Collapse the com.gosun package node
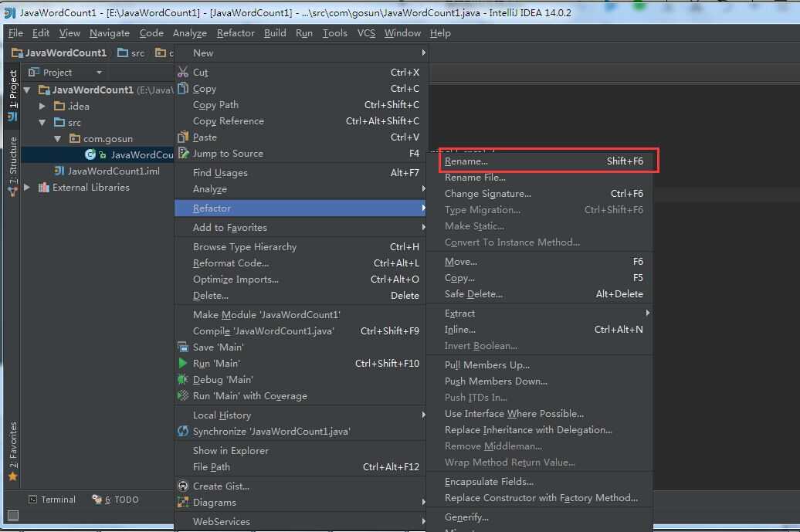Image resolution: width=800 pixels, height=532 pixels. click(x=58, y=138)
